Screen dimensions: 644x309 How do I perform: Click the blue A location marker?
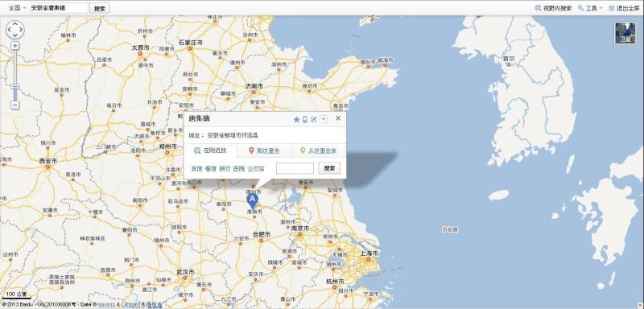coord(252,201)
